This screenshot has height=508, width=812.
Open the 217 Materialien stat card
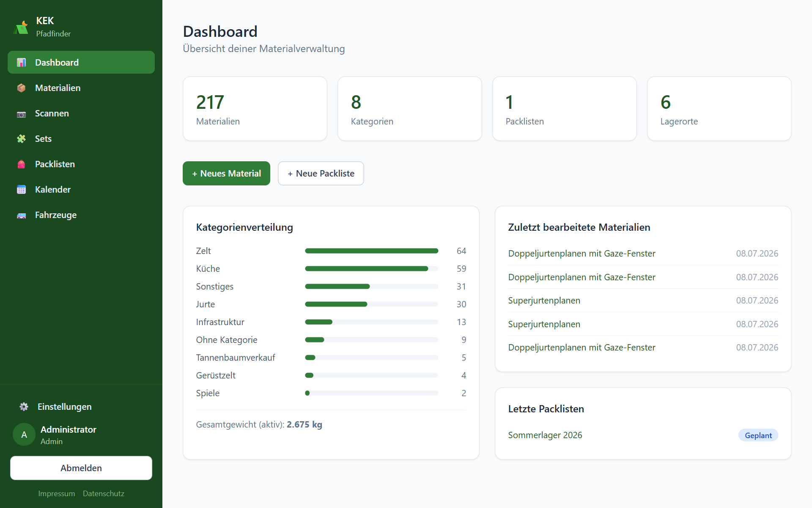pos(255,108)
